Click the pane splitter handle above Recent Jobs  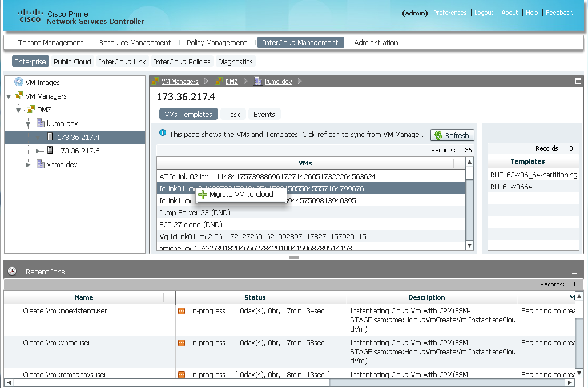(294, 257)
